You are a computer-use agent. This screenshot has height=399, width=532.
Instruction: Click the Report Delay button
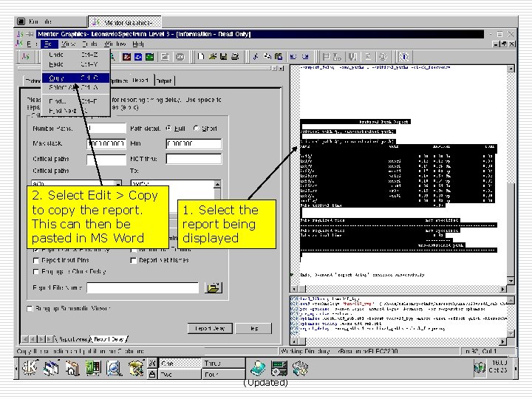[x=210, y=328]
